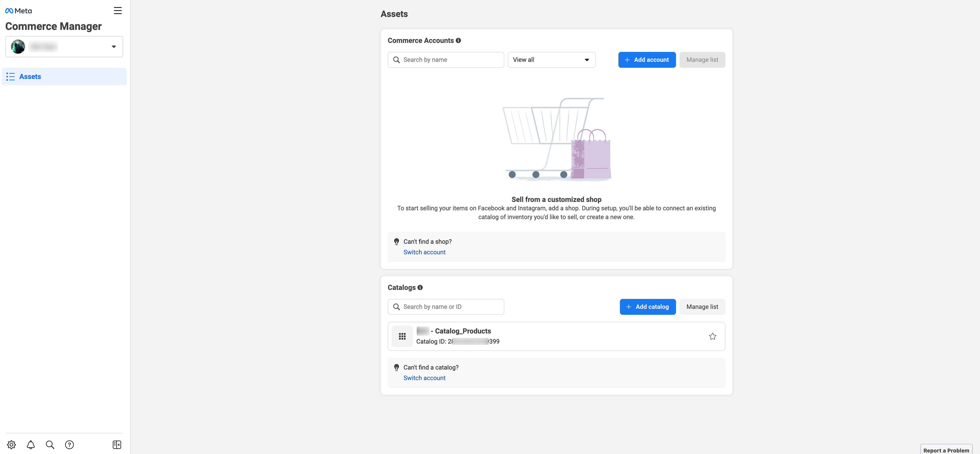Open the Settings gear icon
Viewport: 980px width, 454px height.
pos(11,445)
